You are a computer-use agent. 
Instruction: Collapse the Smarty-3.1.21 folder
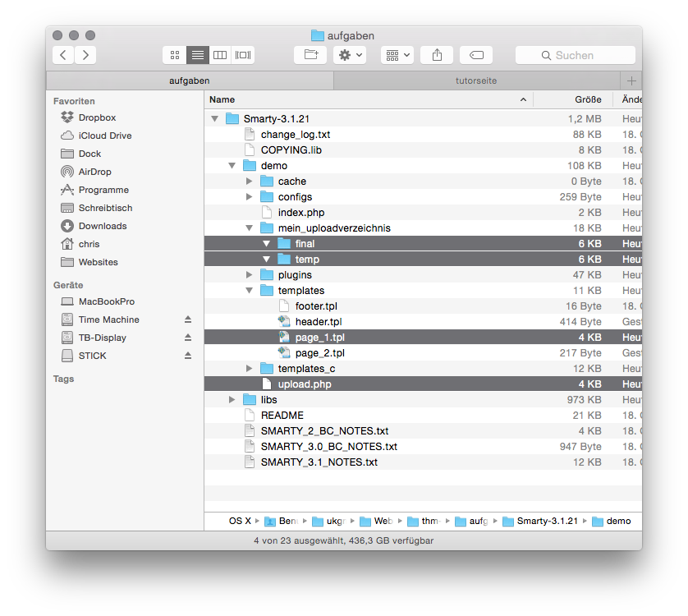(214, 119)
